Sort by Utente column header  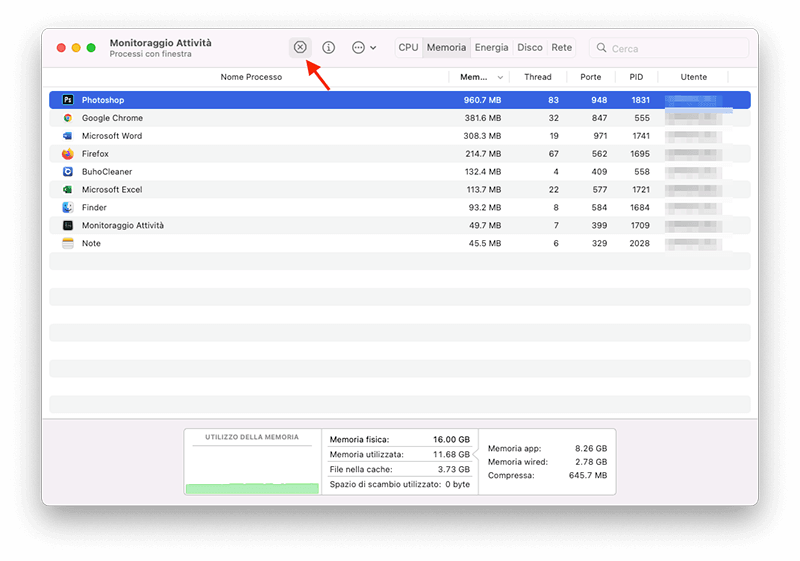coord(693,77)
